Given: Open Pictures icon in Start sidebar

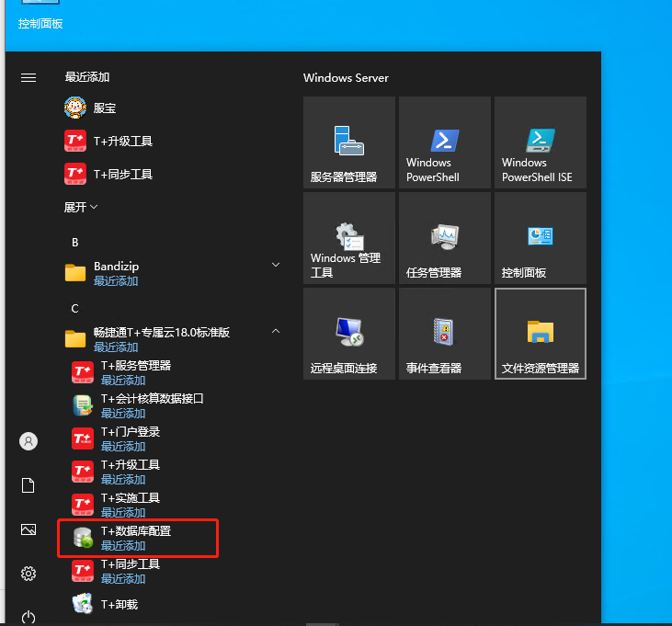Looking at the screenshot, I should (x=28, y=529).
